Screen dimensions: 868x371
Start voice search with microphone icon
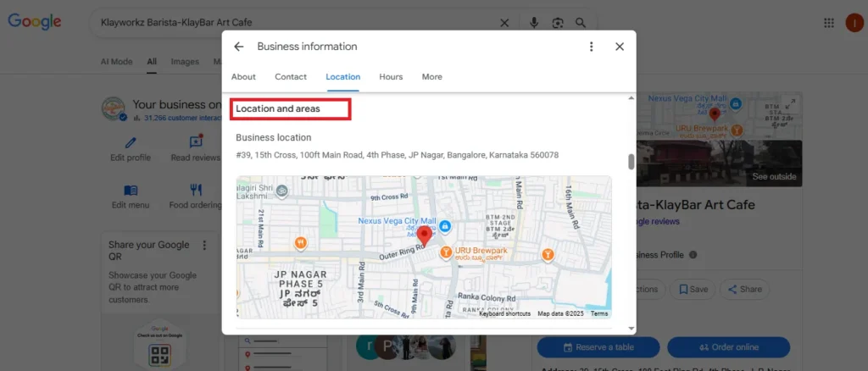(x=534, y=23)
